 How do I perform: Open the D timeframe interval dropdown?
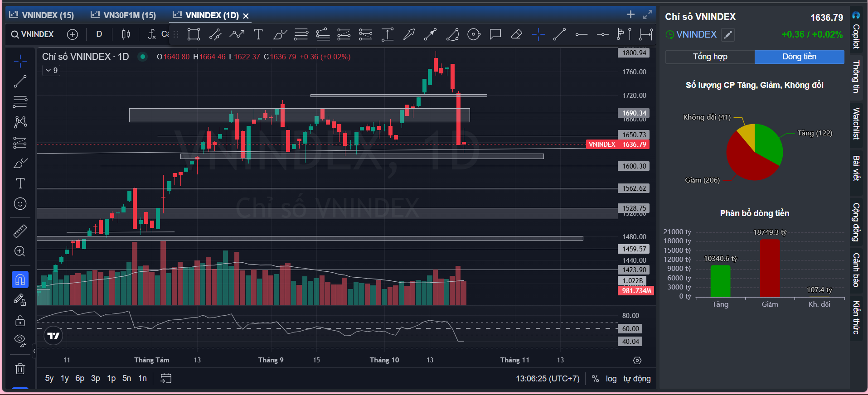coord(99,34)
